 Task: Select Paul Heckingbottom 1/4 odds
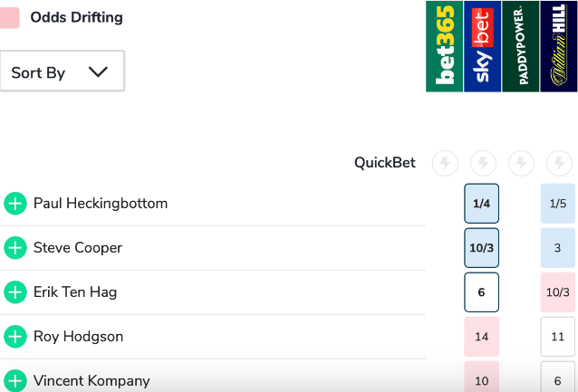(482, 204)
